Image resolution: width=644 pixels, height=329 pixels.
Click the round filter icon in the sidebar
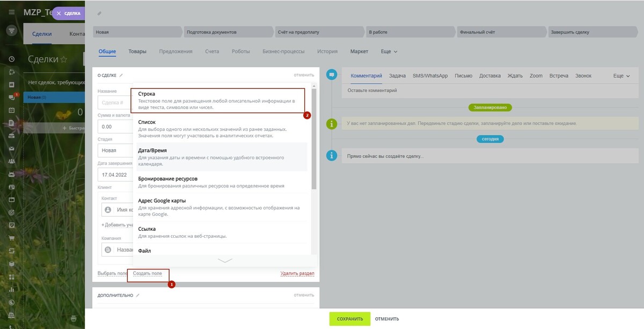pyautogui.click(x=11, y=31)
